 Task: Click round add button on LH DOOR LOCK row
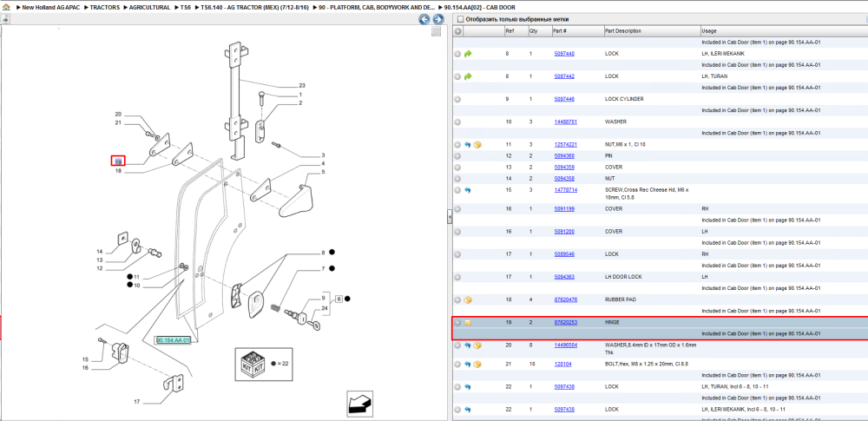click(457, 277)
